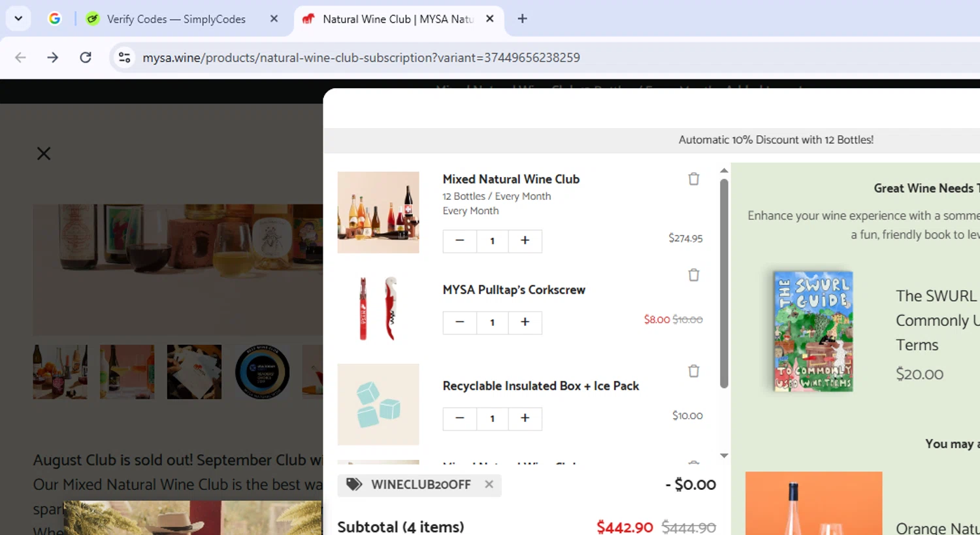Edit Insulated Box quantity field
Image resolution: width=980 pixels, height=535 pixels.
493,419
